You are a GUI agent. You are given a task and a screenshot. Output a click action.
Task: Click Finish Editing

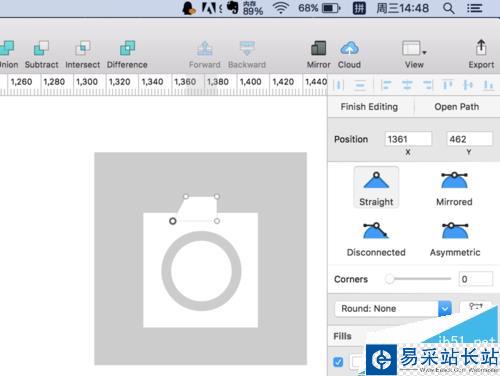[x=369, y=107]
